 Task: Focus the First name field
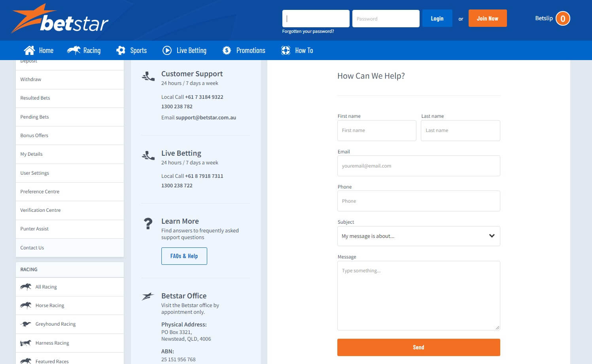pos(377,130)
